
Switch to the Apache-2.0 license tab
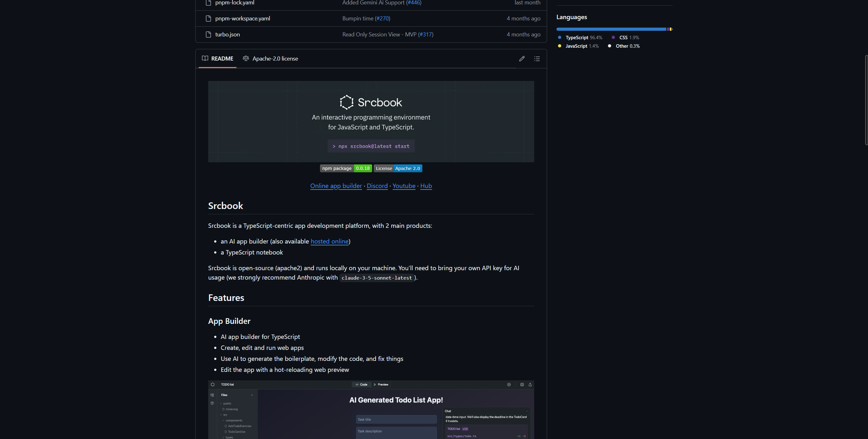pyautogui.click(x=275, y=59)
